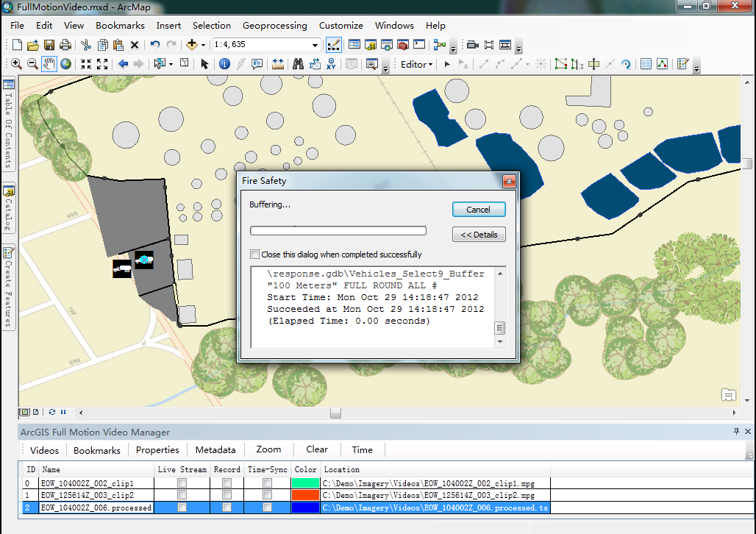Expand the Create Features side panel
This screenshot has width=756, height=534.
[x=9, y=287]
